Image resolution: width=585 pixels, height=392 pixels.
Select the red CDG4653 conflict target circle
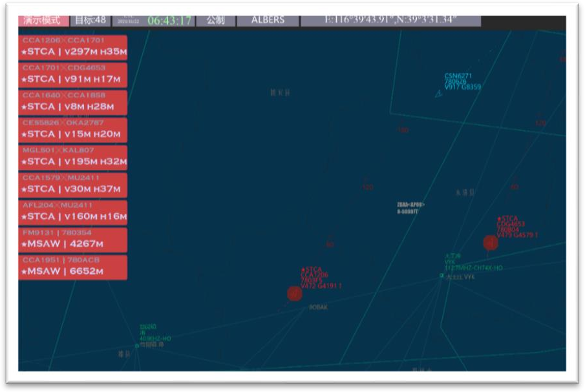coord(491,243)
